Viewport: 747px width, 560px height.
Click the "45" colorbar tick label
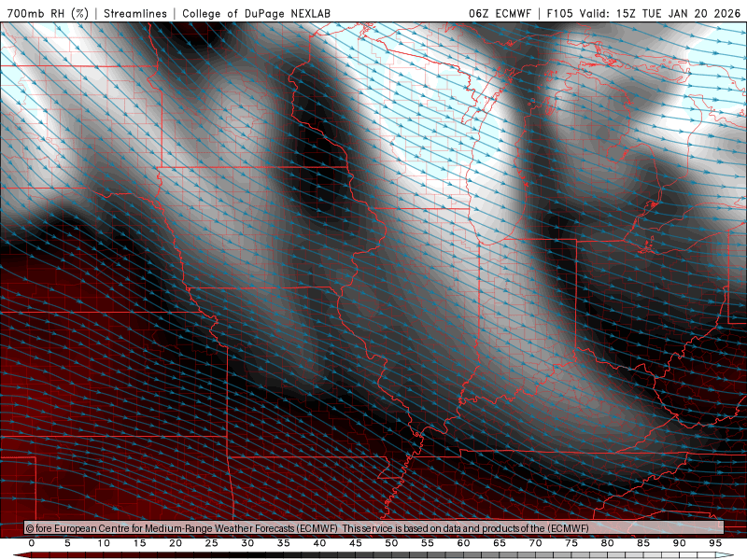point(356,543)
